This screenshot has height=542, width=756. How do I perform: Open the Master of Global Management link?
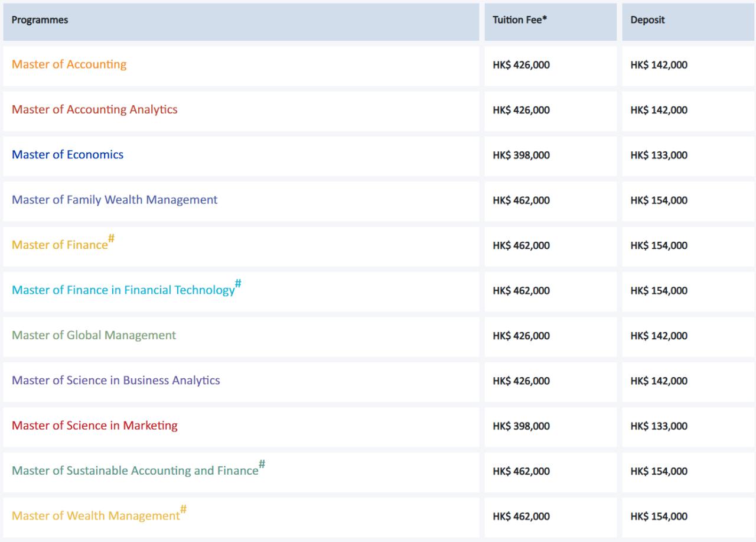94,335
